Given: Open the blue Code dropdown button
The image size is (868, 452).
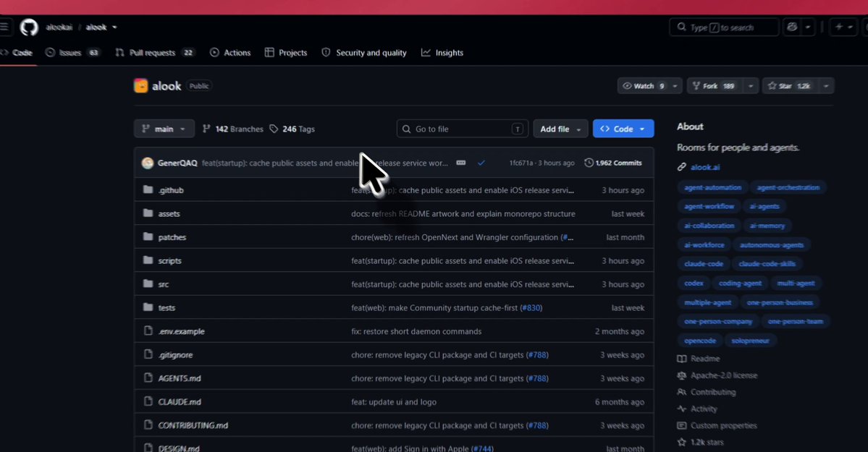Looking at the screenshot, I should coord(623,129).
